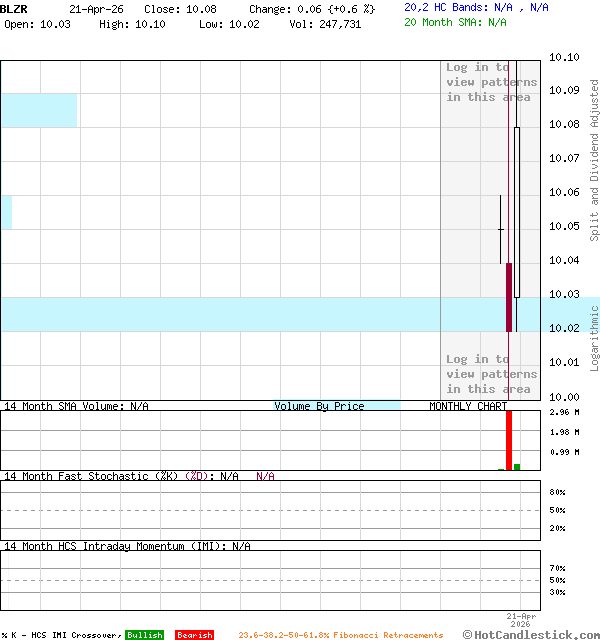Click upper 'Log in to view patterns' notice

[x=491, y=83]
